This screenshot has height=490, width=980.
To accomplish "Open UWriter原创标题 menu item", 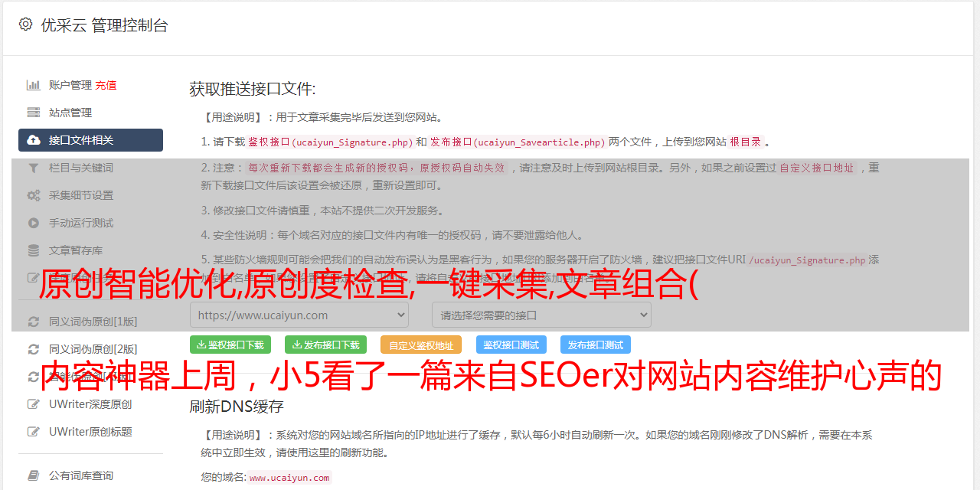I will [90, 432].
